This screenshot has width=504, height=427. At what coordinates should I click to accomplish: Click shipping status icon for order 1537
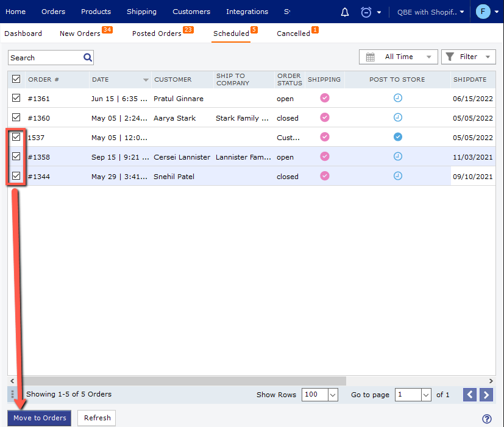tap(325, 137)
